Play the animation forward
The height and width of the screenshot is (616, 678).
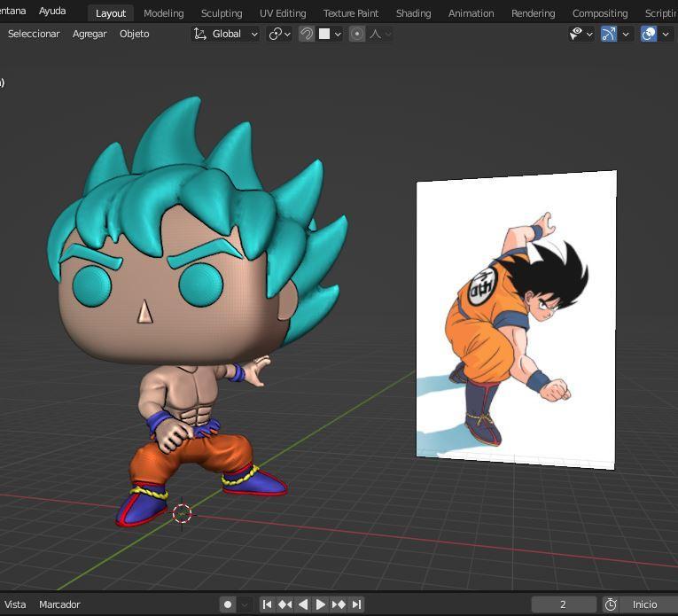(321, 604)
